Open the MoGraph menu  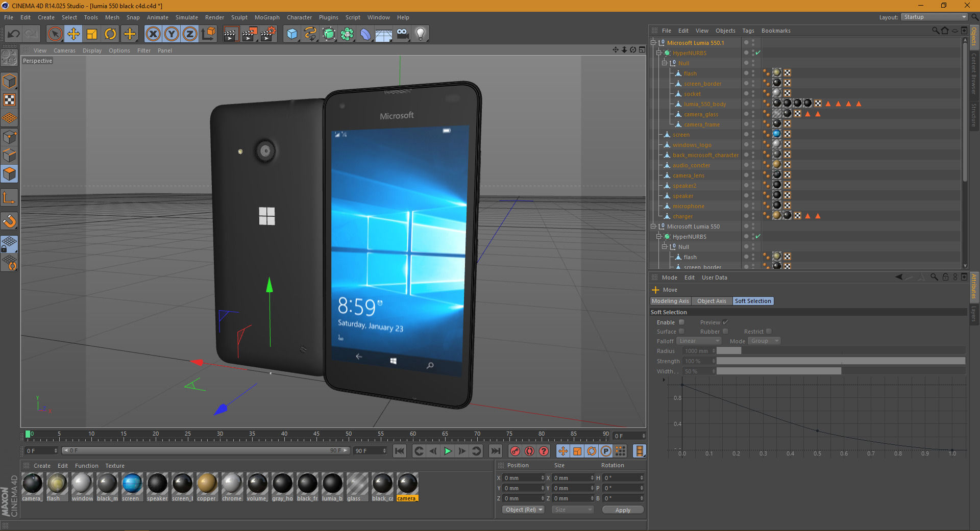[267, 17]
